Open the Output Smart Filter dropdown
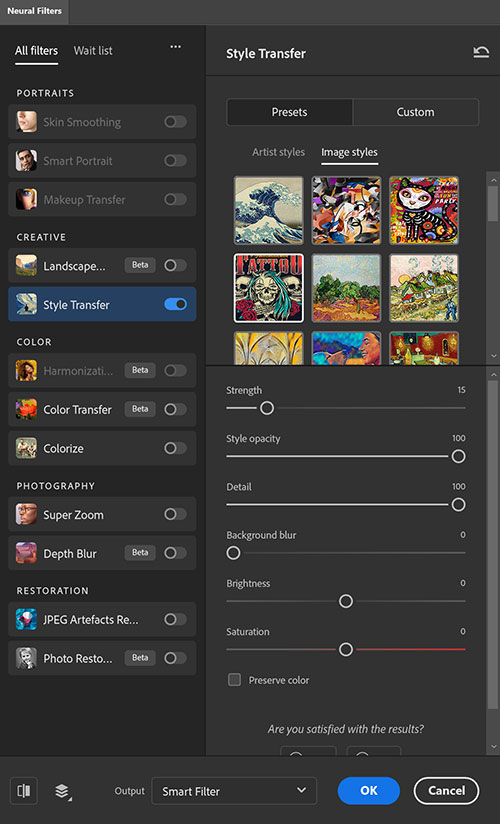 (234, 791)
